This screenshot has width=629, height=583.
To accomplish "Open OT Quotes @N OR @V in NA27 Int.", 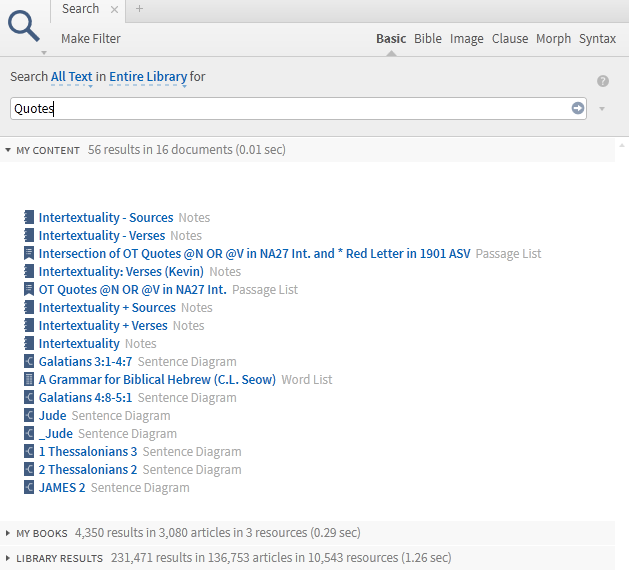I will pos(133,290).
